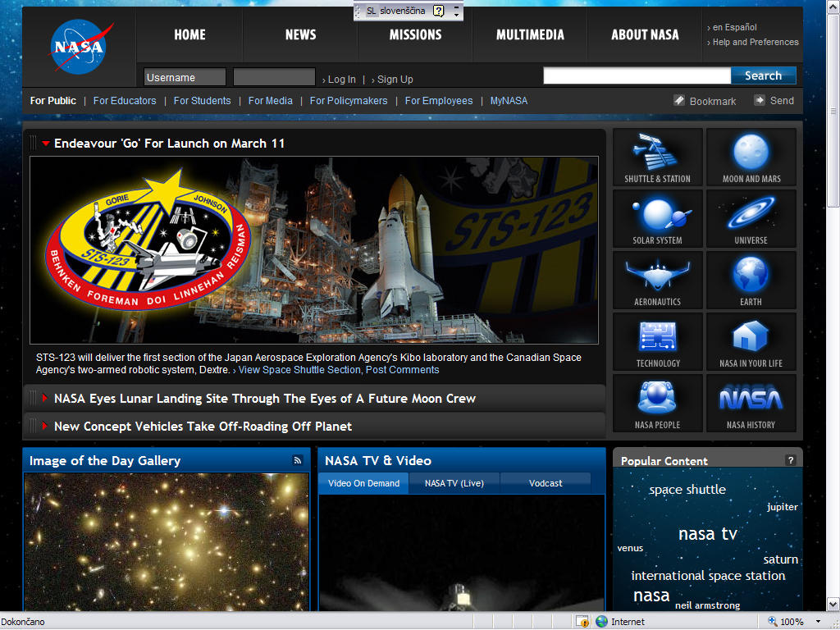Click the search text box
The width and height of the screenshot is (840, 630).
pos(637,75)
